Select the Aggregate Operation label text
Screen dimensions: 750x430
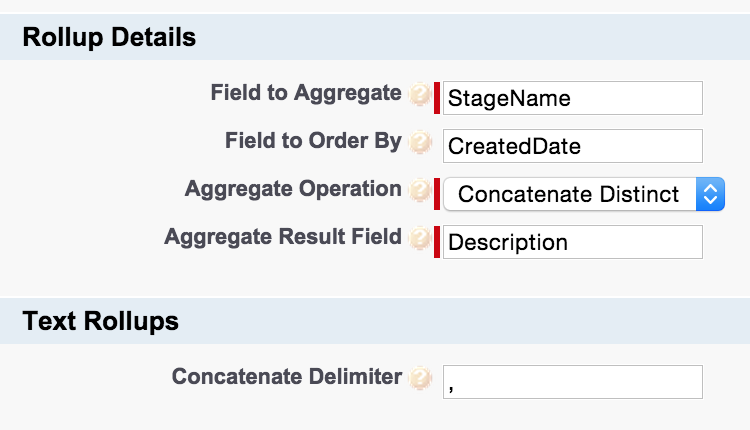point(293,189)
